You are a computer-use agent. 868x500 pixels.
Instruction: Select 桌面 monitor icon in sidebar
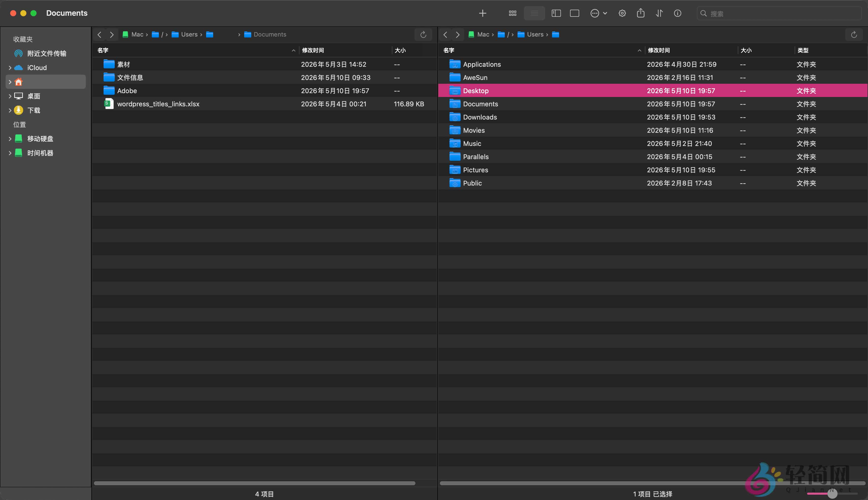pyautogui.click(x=19, y=96)
